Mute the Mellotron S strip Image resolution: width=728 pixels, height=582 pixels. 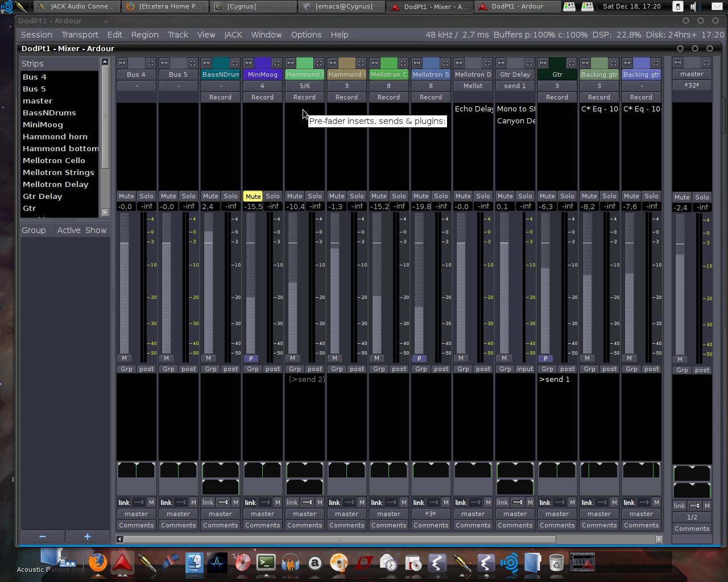tap(421, 196)
